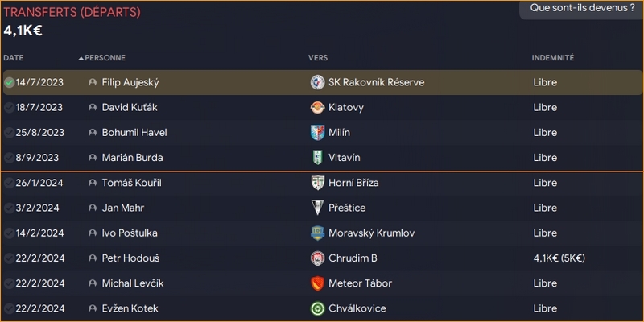Click Chválkovice club badge icon

point(316,308)
